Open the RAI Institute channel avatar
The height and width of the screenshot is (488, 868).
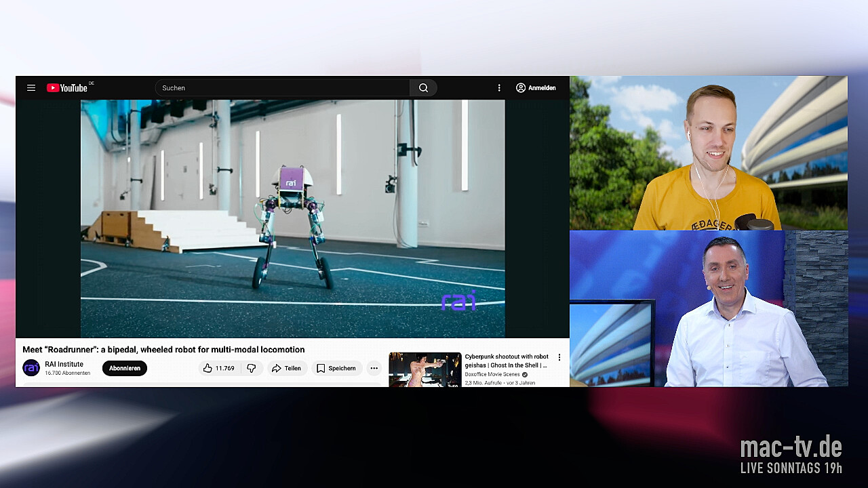pos(31,368)
